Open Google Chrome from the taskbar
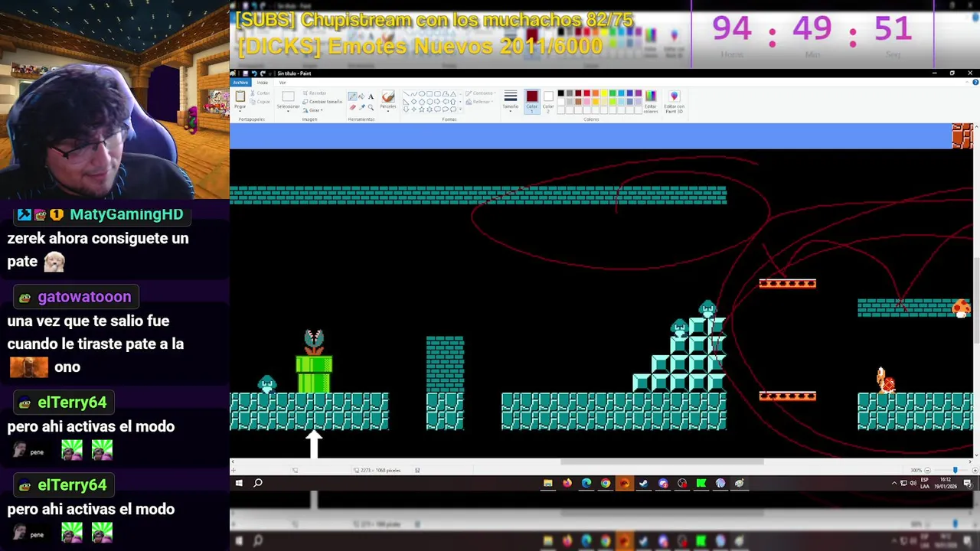 tap(606, 483)
